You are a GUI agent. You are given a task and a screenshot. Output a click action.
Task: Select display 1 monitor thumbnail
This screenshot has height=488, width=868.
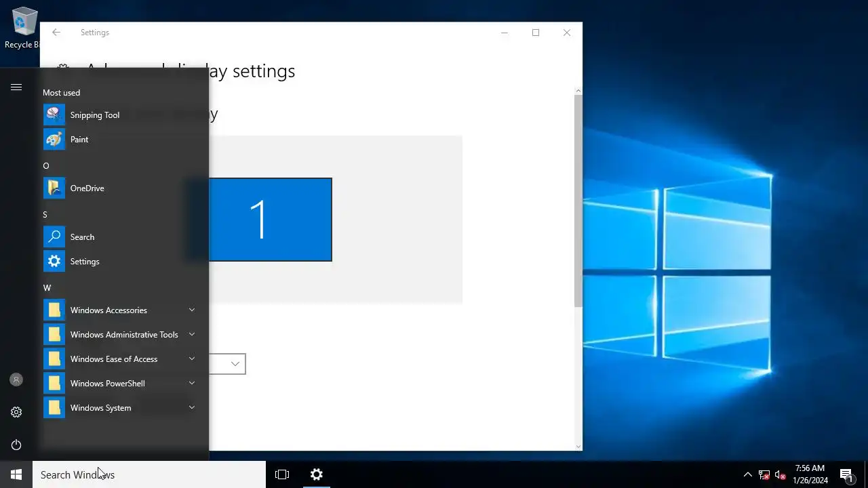point(270,220)
